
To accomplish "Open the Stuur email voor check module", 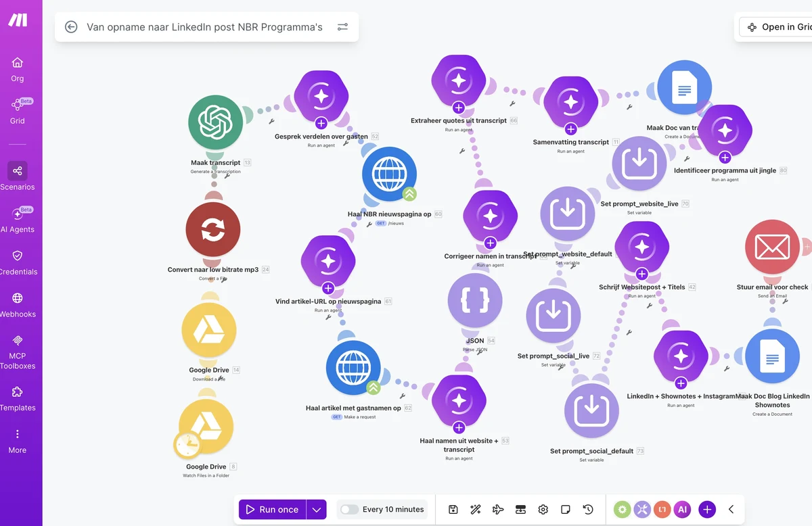I will [x=773, y=247].
